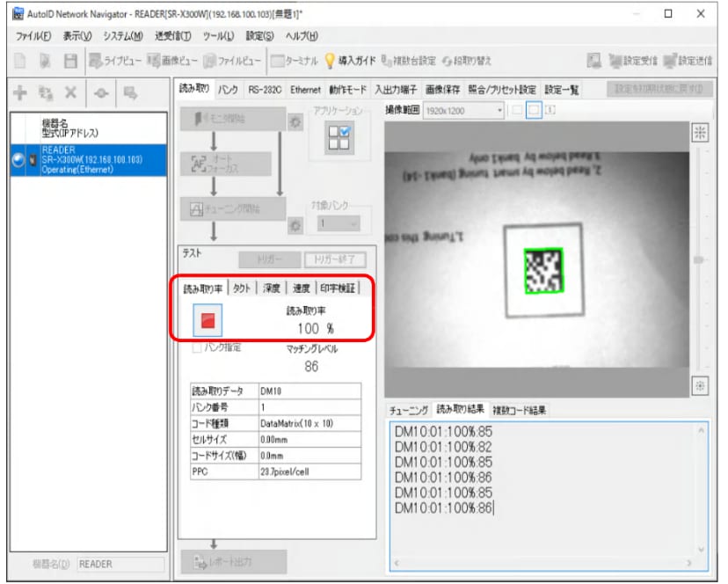Switch to the Ethernet tab
Image resolution: width=728 pixels, height=584 pixels.
[x=305, y=90]
